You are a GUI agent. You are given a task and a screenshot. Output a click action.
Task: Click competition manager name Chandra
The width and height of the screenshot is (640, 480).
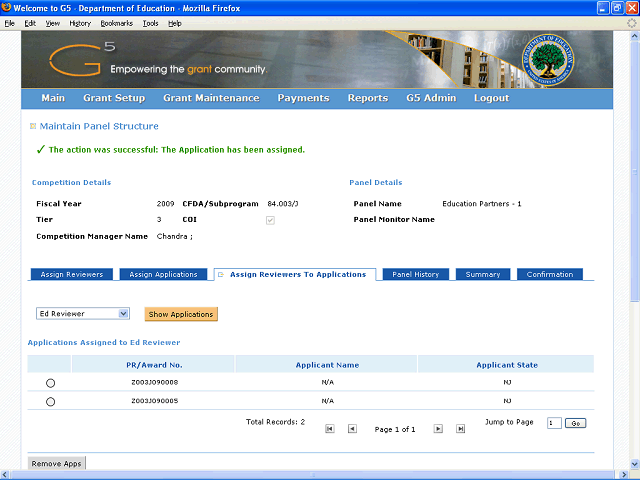tap(175, 236)
